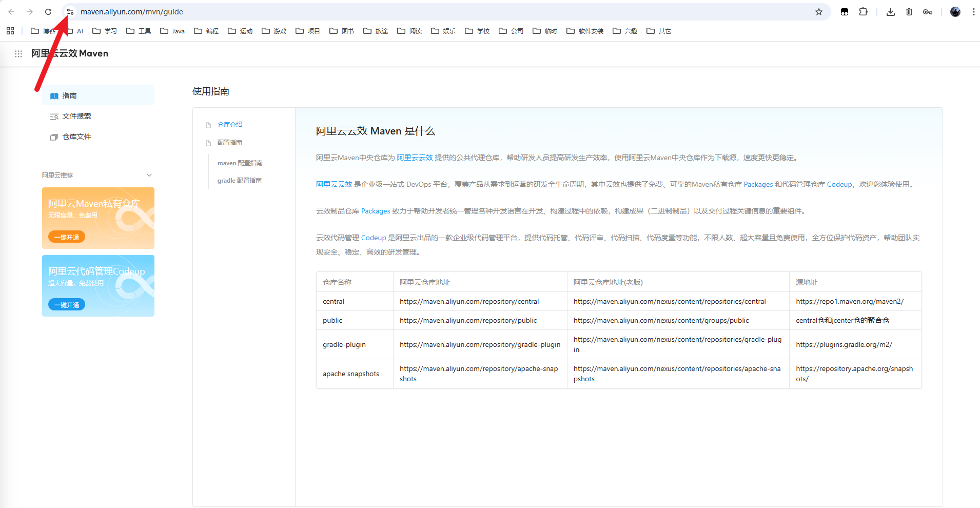Image resolution: width=980 pixels, height=508 pixels.
Task: Open the gradle 配置指南 section
Action: pos(239,181)
